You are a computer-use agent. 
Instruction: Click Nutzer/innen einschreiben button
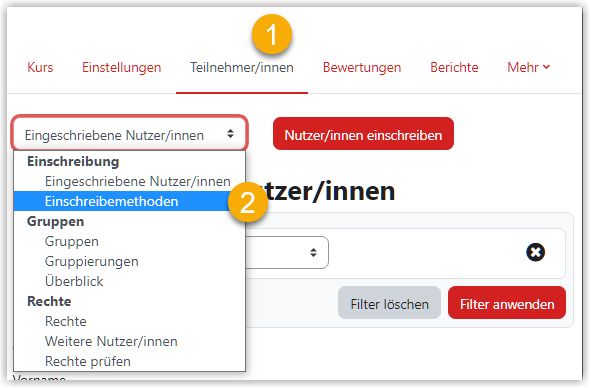click(363, 134)
